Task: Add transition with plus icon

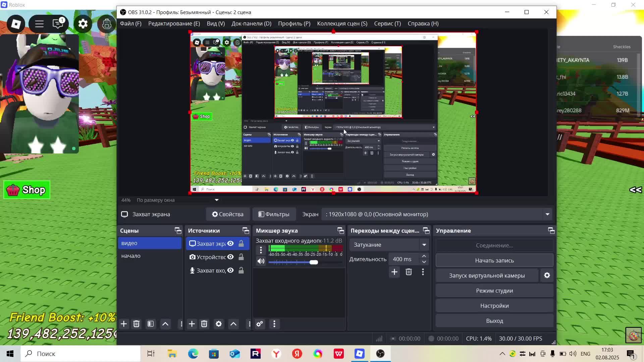Action: (x=394, y=272)
